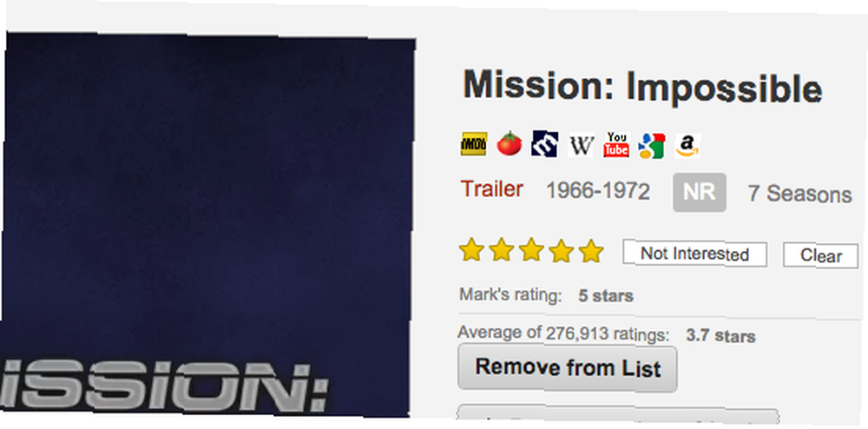Open the Metacritic link icon

tap(544, 144)
